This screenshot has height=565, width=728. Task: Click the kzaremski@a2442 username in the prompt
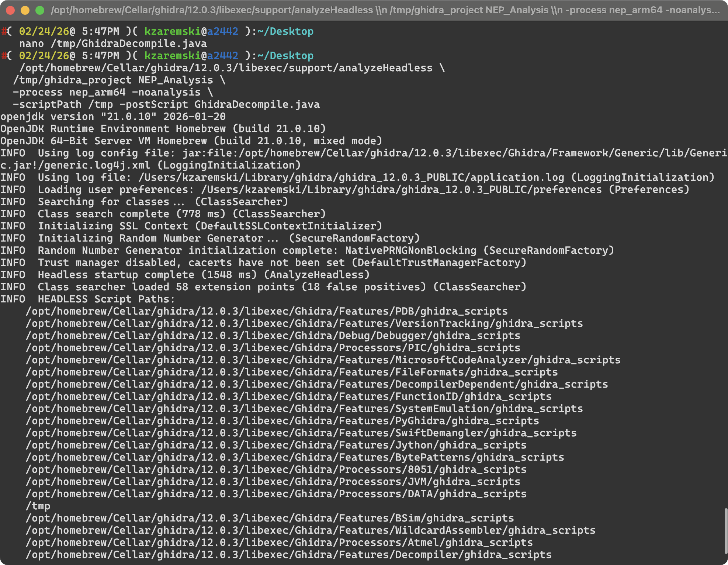pos(191,31)
